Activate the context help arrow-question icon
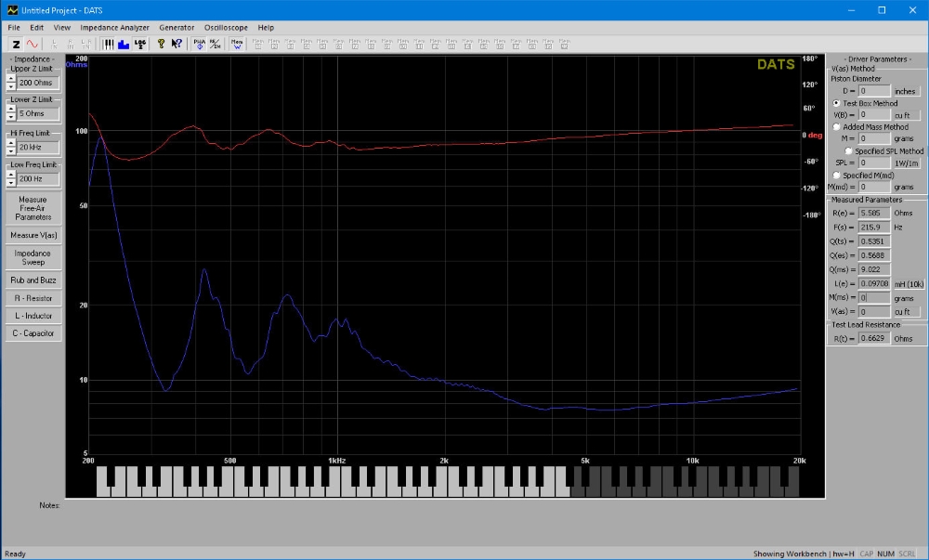Image resolution: width=929 pixels, height=560 pixels. (x=177, y=44)
